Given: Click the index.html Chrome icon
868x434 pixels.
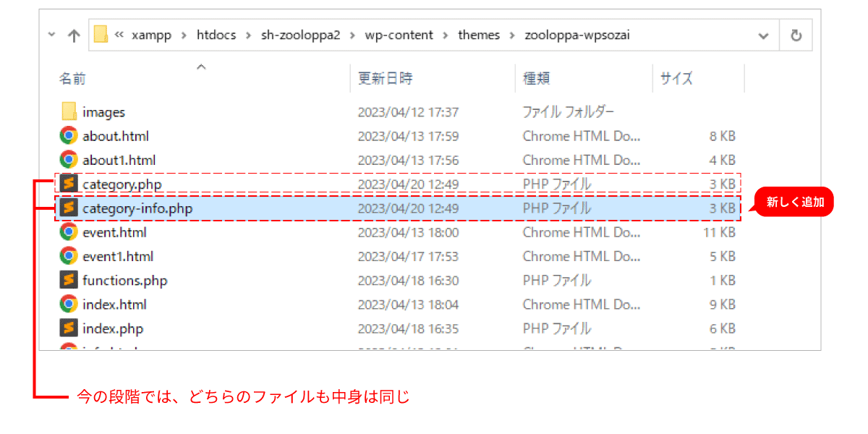Looking at the screenshot, I should point(69,304).
